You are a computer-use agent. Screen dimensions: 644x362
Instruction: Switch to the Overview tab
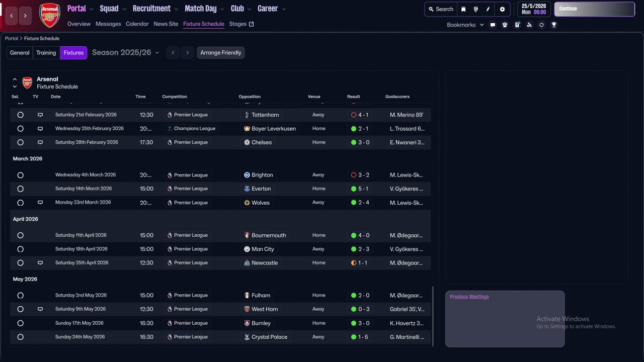pos(79,24)
